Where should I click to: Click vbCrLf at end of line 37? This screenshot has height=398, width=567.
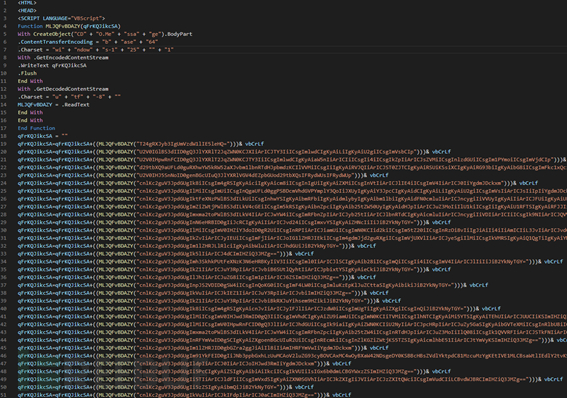pos(479,285)
